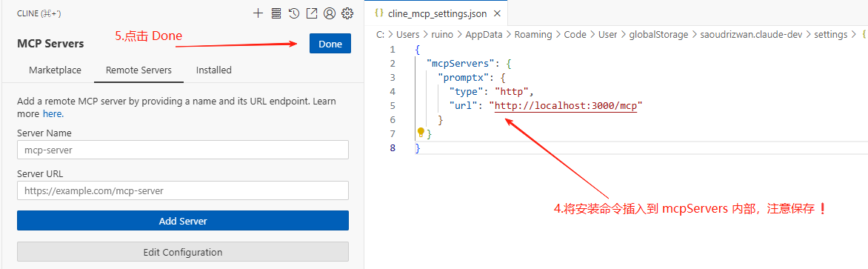Start a new Cline task with plus icon
The image size is (868, 269).
point(258,13)
